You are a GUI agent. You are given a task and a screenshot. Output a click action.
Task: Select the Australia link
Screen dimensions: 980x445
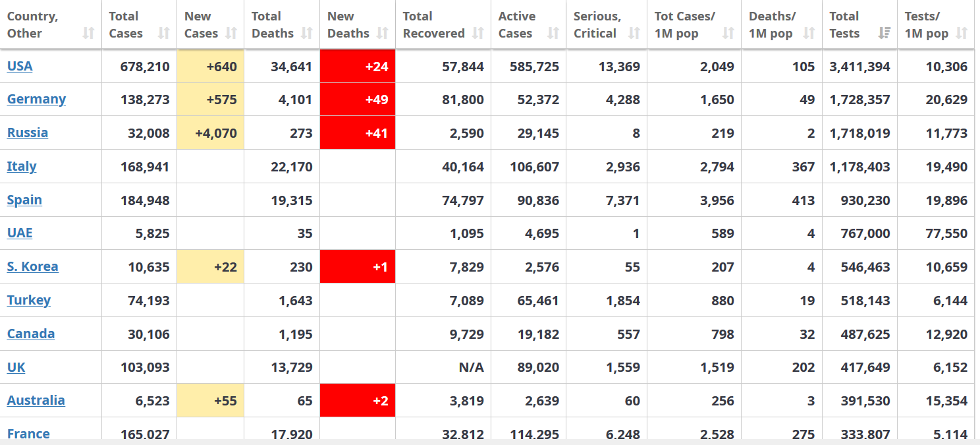click(x=36, y=400)
